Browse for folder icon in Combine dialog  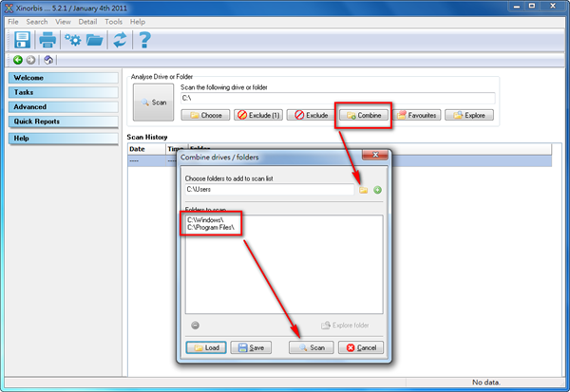pyautogui.click(x=364, y=190)
